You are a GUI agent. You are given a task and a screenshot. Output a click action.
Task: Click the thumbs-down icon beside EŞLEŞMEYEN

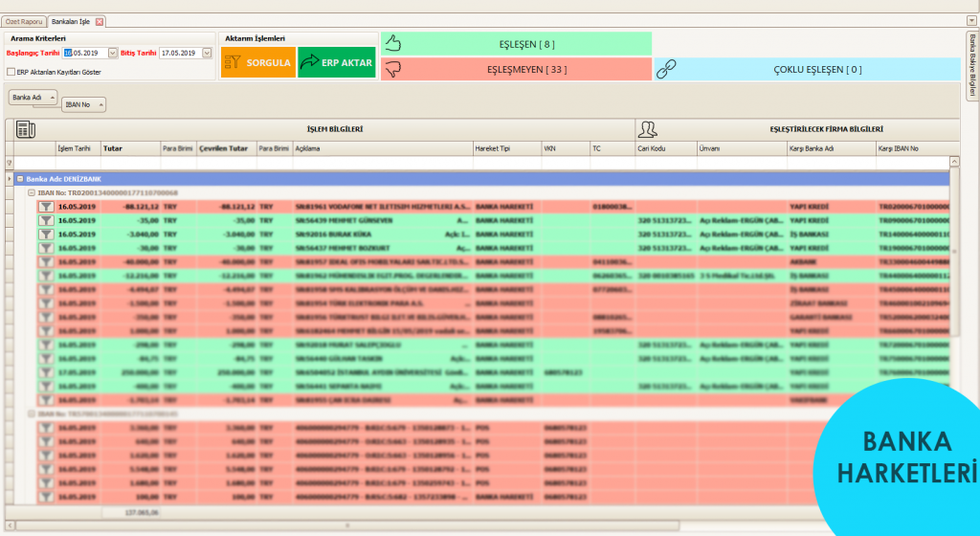click(x=392, y=69)
